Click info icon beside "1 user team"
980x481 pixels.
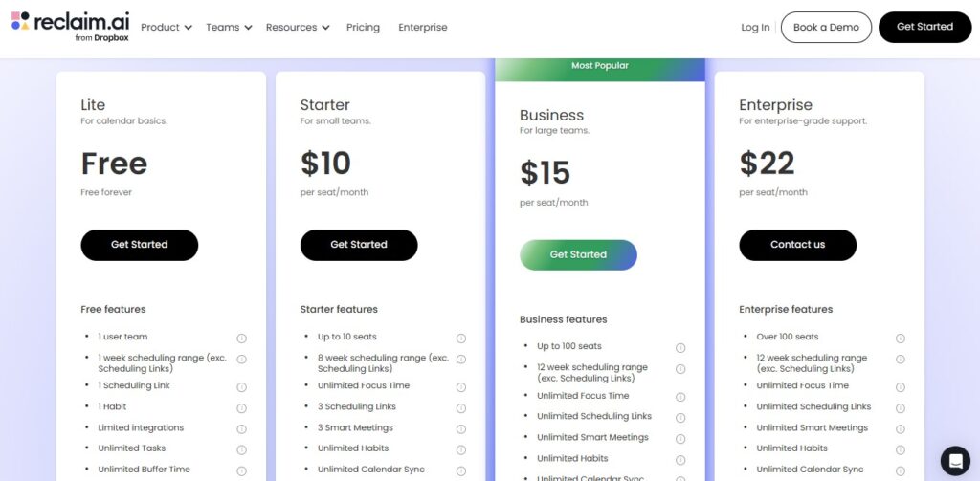pyautogui.click(x=241, y=338)
